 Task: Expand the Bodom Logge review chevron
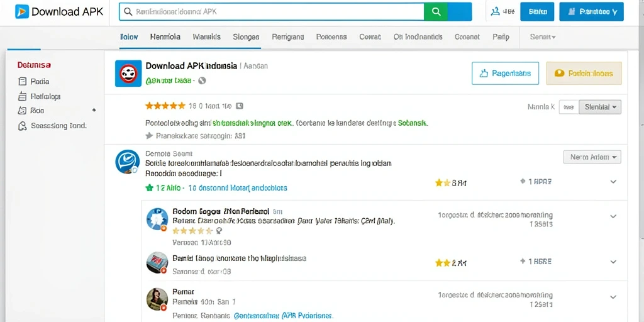[x=613, y=216]
